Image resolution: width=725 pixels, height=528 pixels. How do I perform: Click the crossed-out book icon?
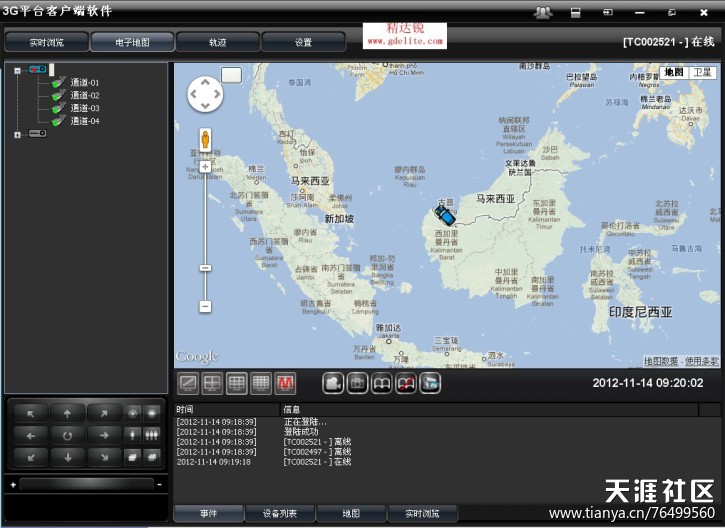click(x=406, y=383)
